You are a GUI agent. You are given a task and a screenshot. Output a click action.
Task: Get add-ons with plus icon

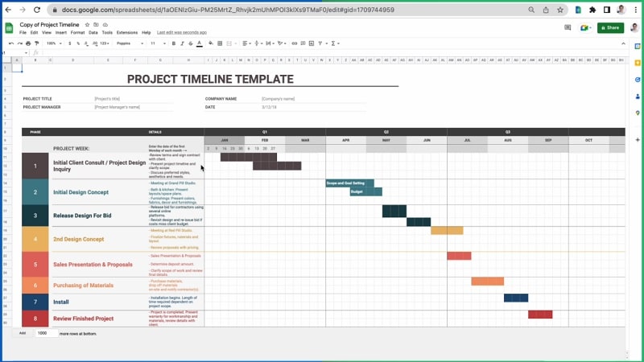pos(638,139)
